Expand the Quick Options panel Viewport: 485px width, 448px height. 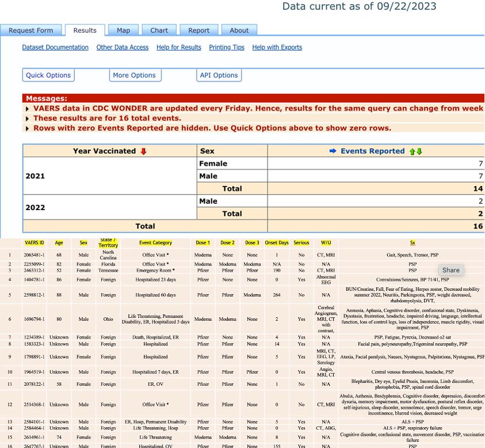(48, 75)
